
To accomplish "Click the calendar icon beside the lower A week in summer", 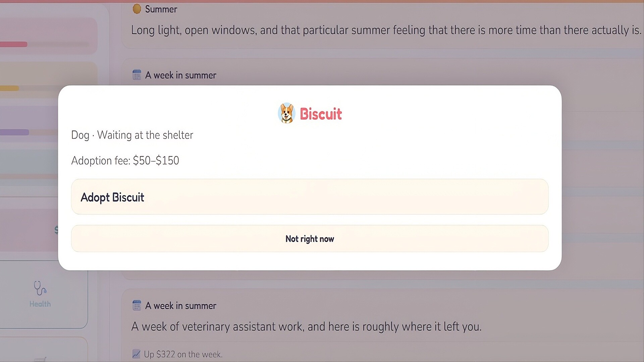I will [x=137, y=305].
